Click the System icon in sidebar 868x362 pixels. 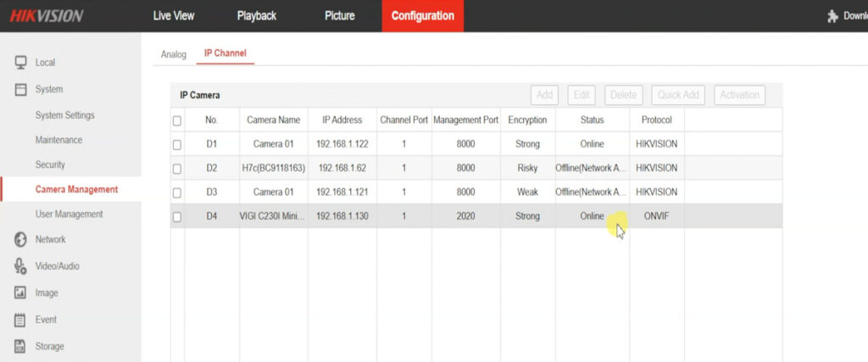tap(21, 89)
